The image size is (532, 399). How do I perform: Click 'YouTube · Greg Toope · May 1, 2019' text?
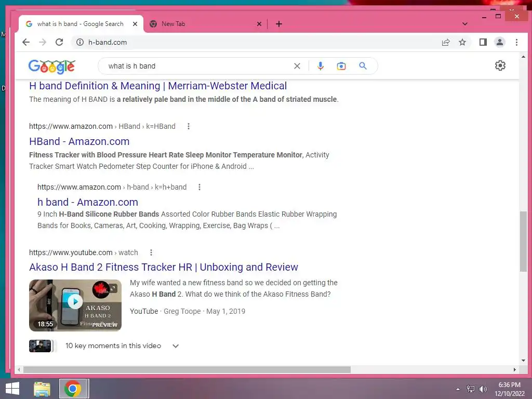click(187, 311)
